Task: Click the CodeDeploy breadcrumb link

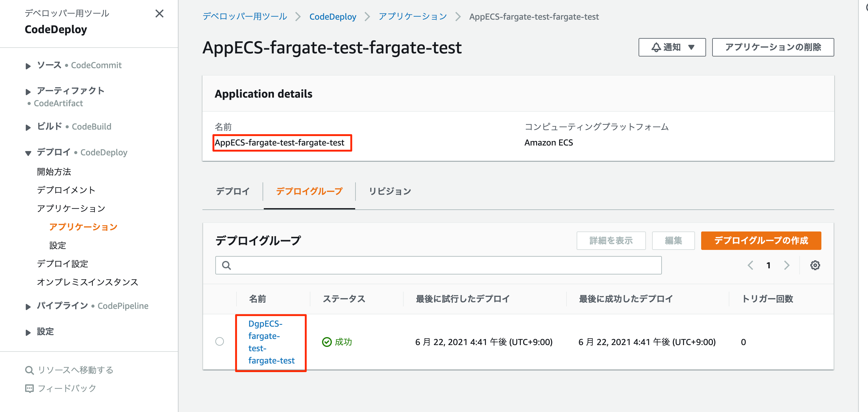Action: [333, 17]
